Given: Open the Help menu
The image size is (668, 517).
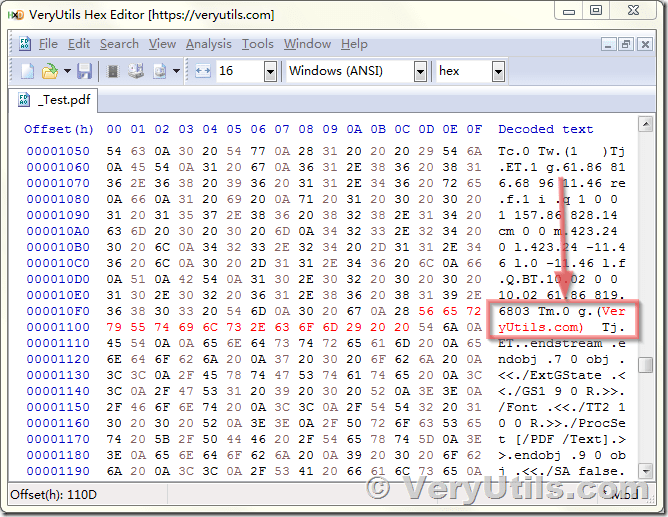Looking at the screenshot, I should 354,44.
